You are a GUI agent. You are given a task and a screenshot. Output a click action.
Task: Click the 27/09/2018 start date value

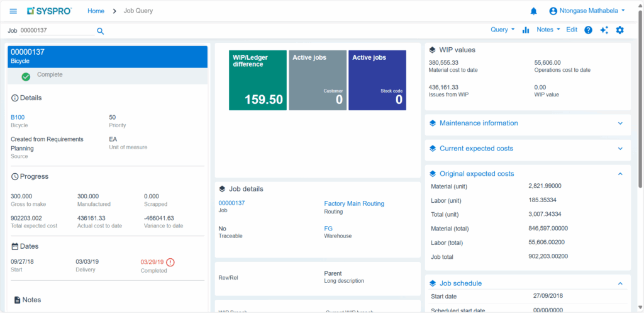pyautogui.click(x=548, y=296)
